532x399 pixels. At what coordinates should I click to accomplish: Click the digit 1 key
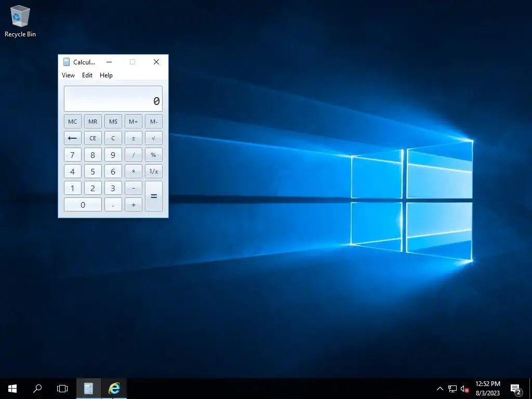point(73,188)
